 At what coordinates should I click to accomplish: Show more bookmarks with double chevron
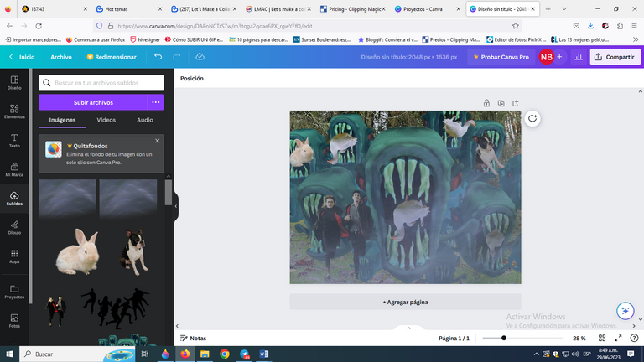point(636,40)
